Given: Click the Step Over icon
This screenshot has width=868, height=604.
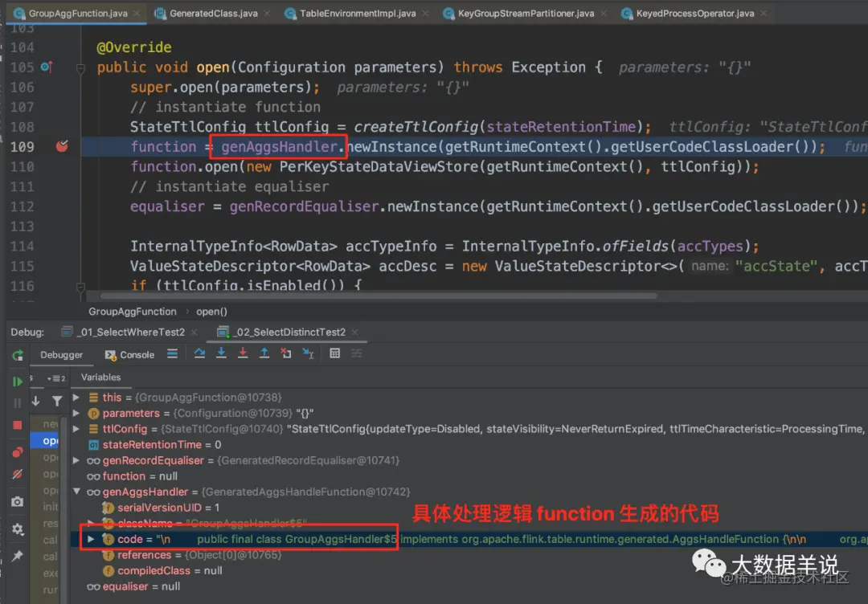Looking at the screenshot, I should pos(200,353).
